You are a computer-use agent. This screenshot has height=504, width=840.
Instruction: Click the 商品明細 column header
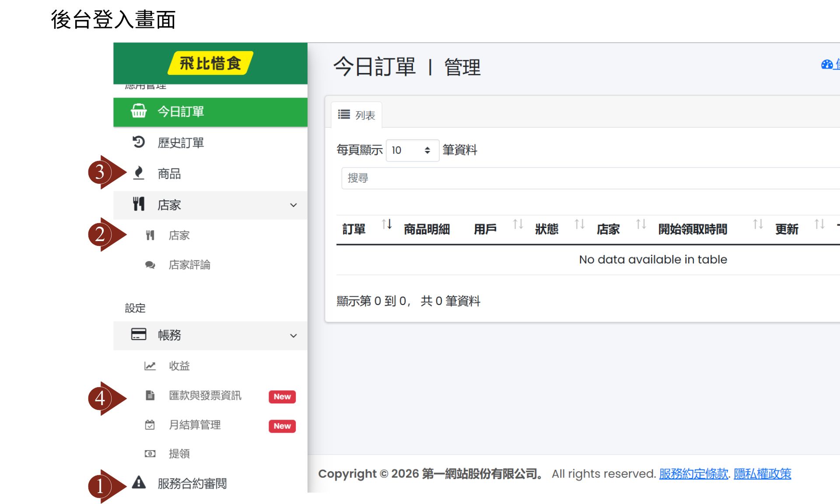click(x=427, y=229)
